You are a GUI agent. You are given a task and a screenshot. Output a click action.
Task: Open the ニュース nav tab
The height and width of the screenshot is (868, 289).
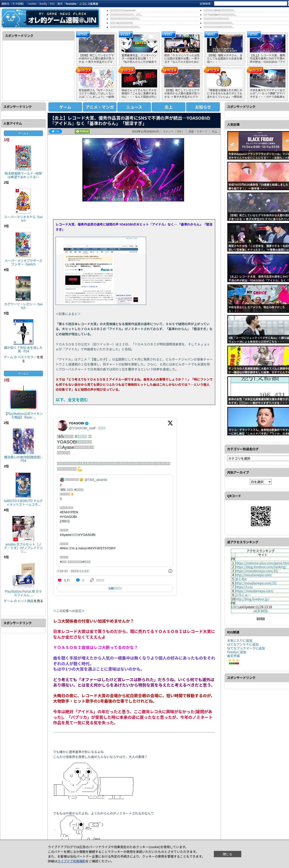[x=134, y=107]
